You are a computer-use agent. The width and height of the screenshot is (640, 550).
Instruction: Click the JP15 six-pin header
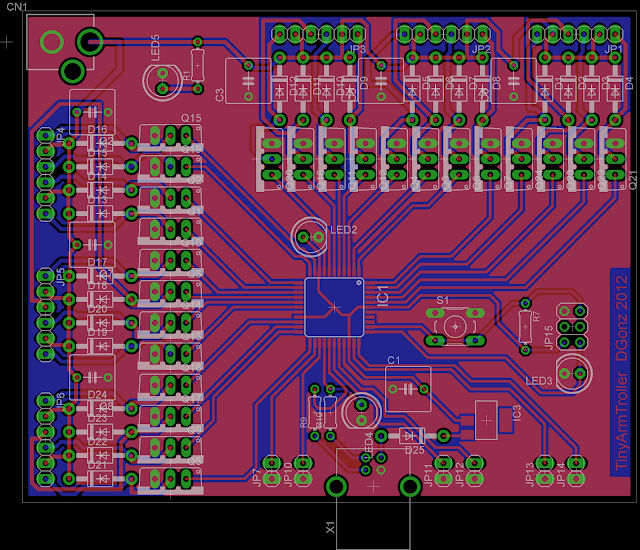tap(572, 326)
